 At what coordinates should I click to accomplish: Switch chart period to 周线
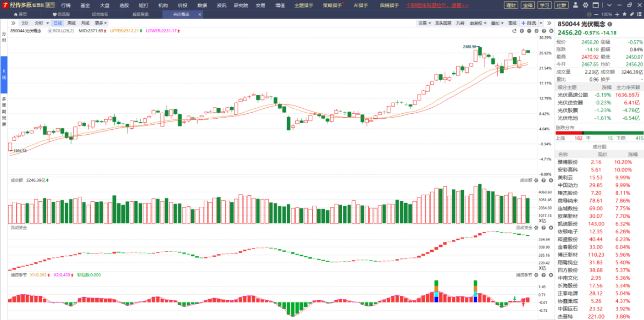pyautogui.click(x=72, y=23)
